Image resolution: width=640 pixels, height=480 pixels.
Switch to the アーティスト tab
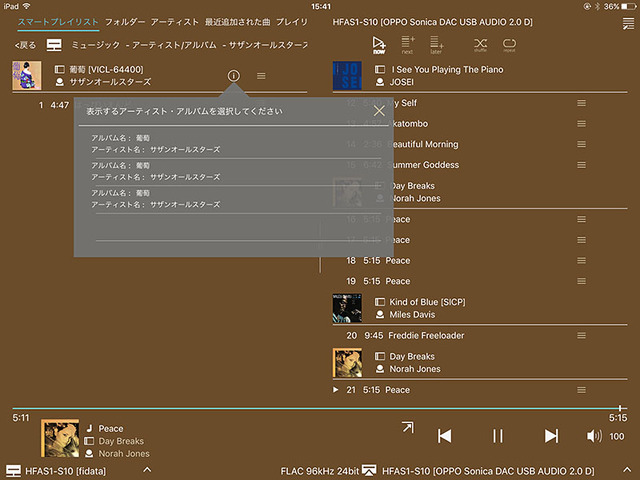pos(174,21)
